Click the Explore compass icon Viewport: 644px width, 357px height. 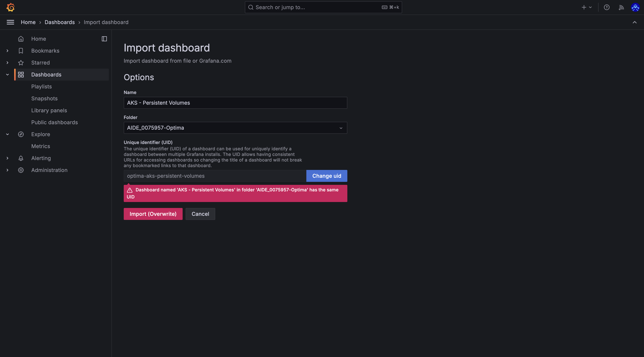[21, 134]
